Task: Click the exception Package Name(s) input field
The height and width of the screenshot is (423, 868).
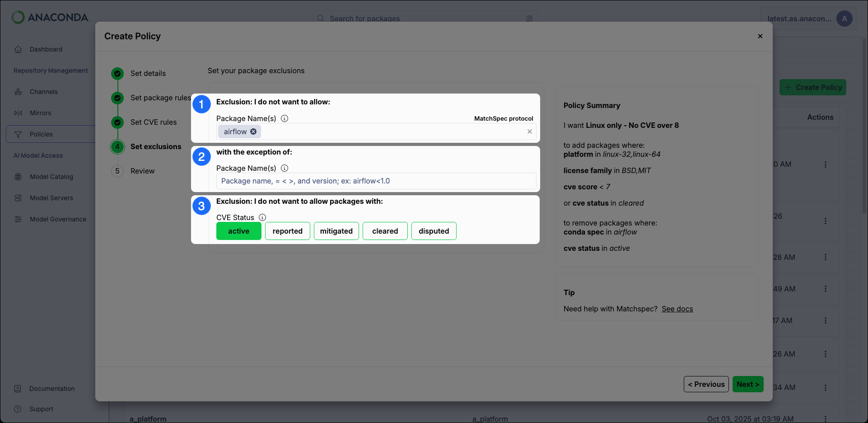Action: tap(376, 181)
